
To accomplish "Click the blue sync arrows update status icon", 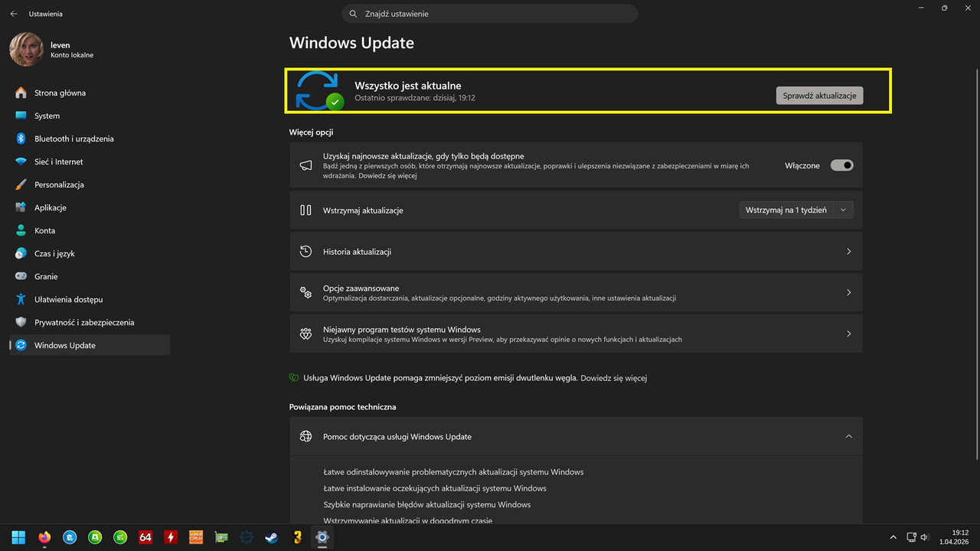I will tap(318, 91).
